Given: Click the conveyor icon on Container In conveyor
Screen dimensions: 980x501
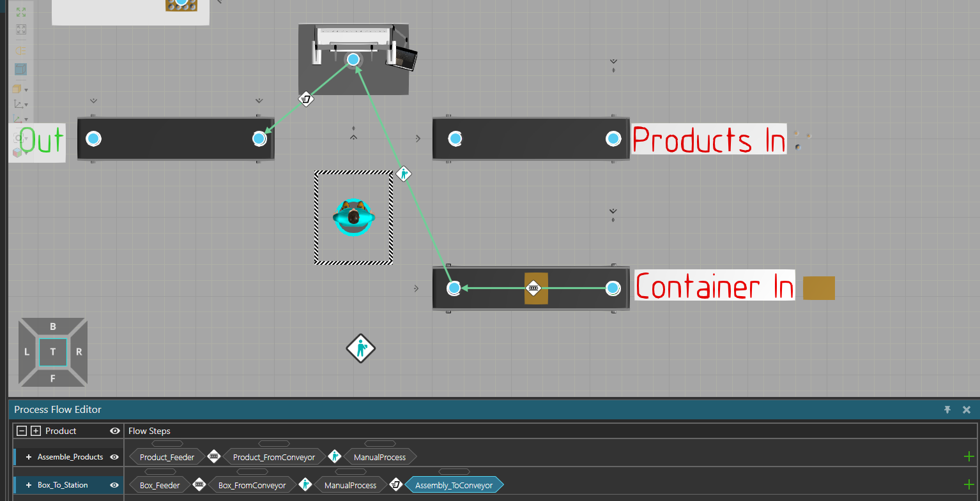Looking at the screenshot, I should point(533,288).
